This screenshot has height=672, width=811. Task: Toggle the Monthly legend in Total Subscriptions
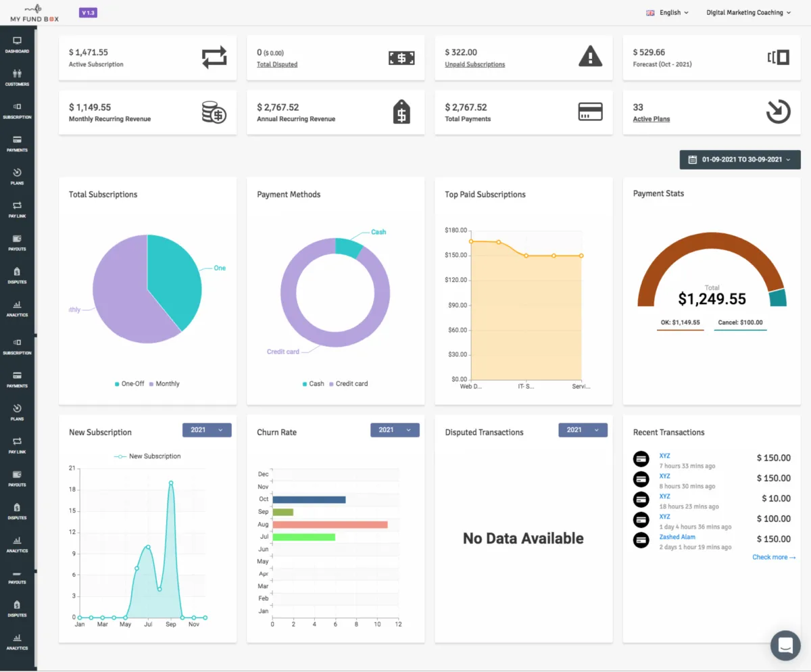(x=164, y=383)
